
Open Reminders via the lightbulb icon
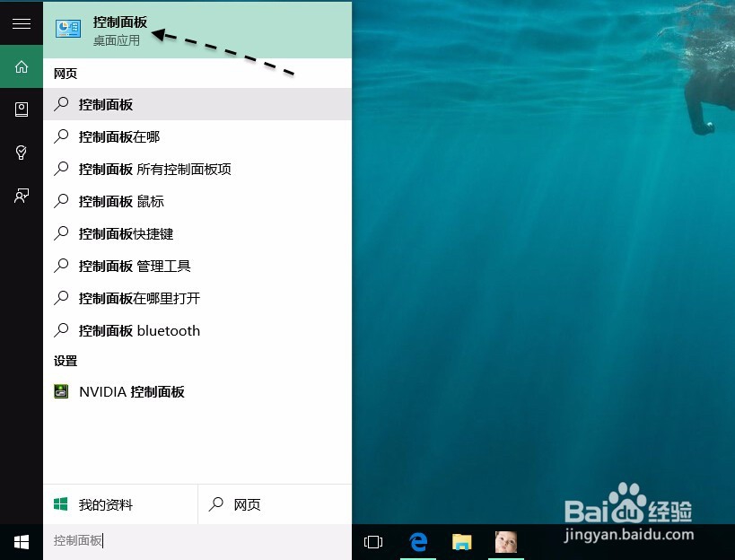pos(21,153)
